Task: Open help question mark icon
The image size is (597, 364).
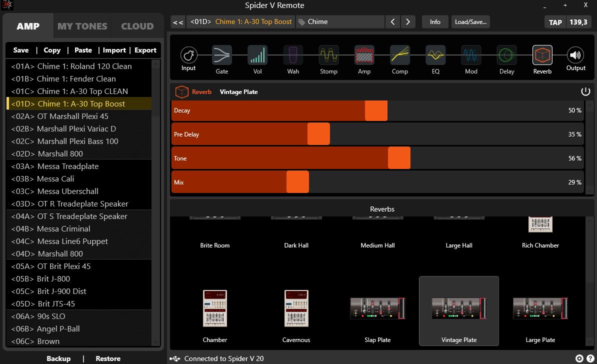Action: point(590,358)
